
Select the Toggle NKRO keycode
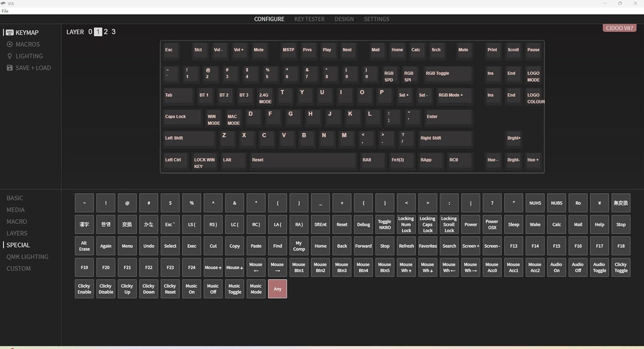[385, 225]
